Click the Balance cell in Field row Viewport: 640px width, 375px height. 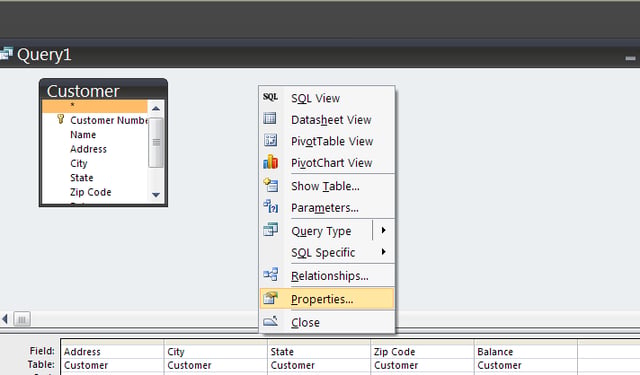(526, 351)
